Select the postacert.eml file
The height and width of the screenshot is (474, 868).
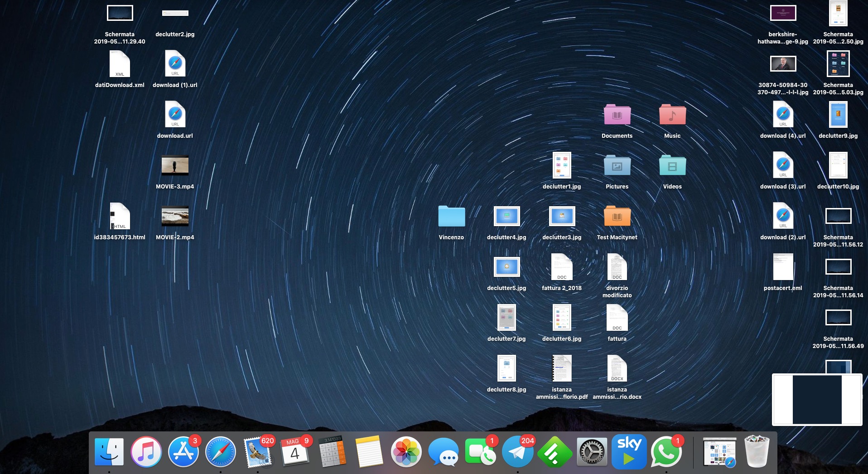click(x=783, y=267)
